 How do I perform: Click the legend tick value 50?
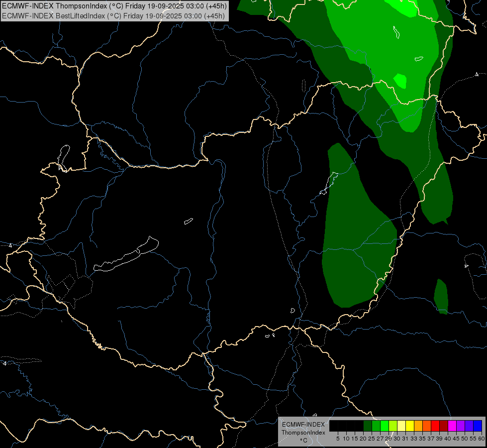(x=465, y=439)
